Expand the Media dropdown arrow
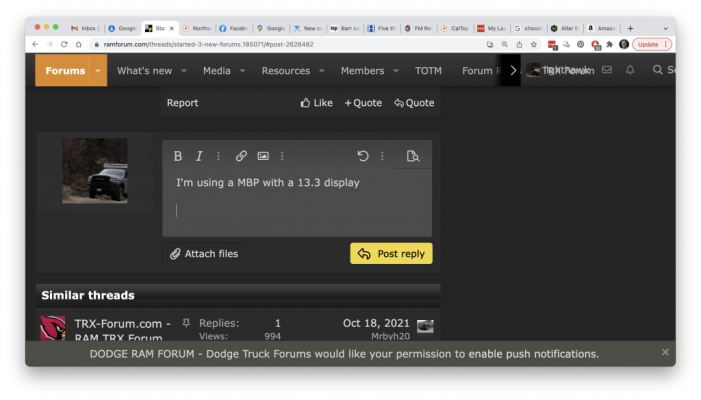This screenshot has width=701, height=400. pyautogui.click(x=242, y=71)
